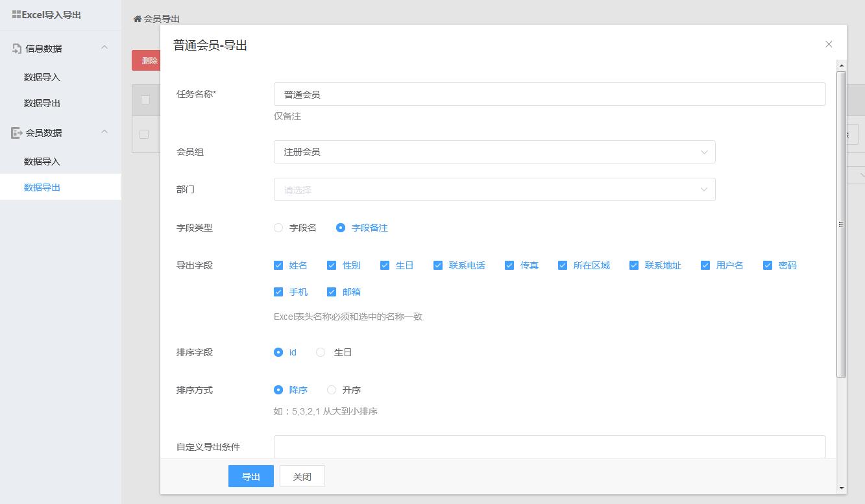The image size is (865, 504).
Task: Collapse the 信息数据 menu group chevron
Action: [104, 47]
